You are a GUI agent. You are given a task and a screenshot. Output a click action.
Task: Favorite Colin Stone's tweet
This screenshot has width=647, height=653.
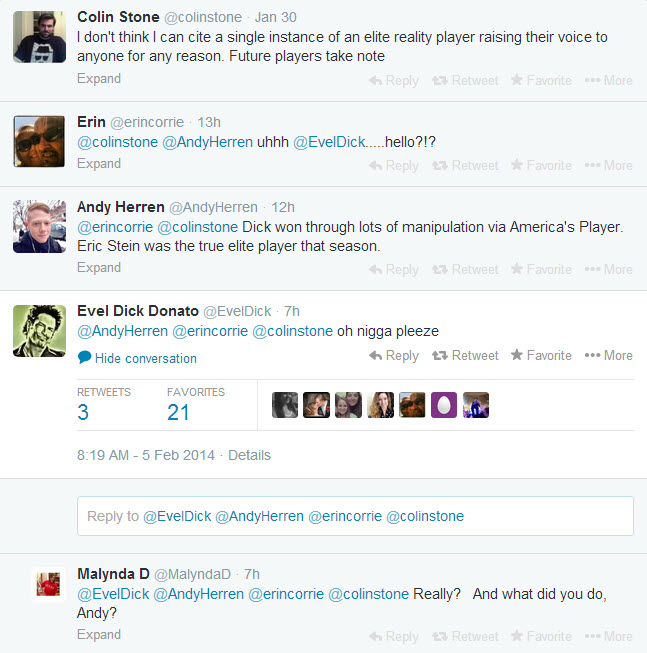click(541, 80)
